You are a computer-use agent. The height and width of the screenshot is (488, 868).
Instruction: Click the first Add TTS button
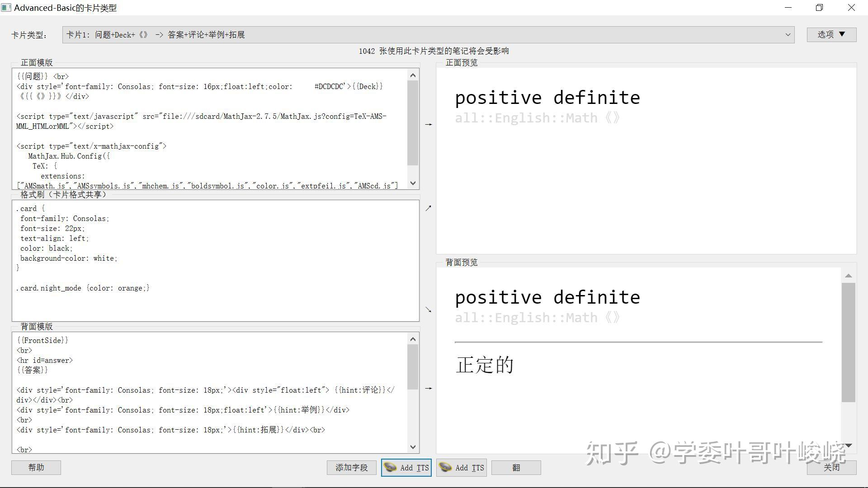pyautogui.click(x=406, y=468)
